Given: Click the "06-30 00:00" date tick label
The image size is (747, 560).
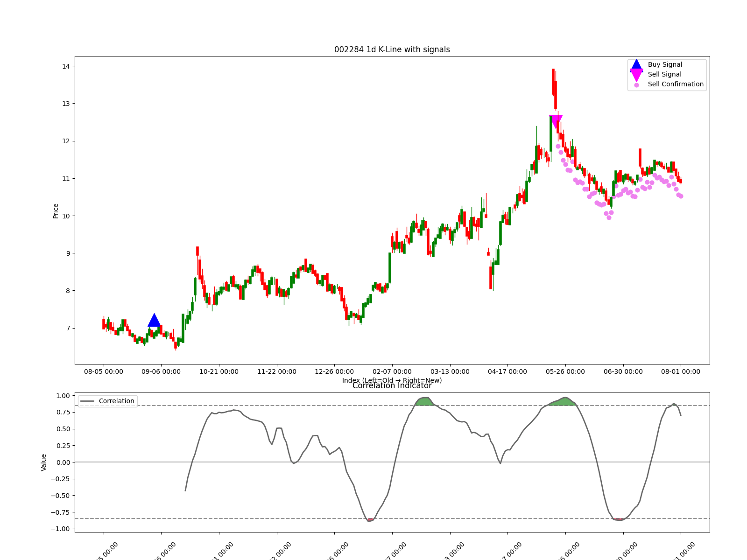Looking at the screenshot, I should click(x=623, y=371).
